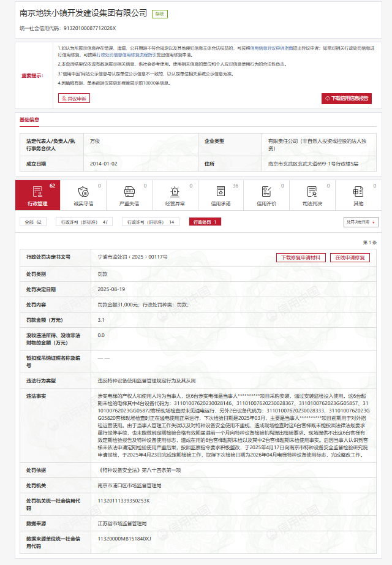Select the 全部 62 filter tab

(x=33, y=222)
